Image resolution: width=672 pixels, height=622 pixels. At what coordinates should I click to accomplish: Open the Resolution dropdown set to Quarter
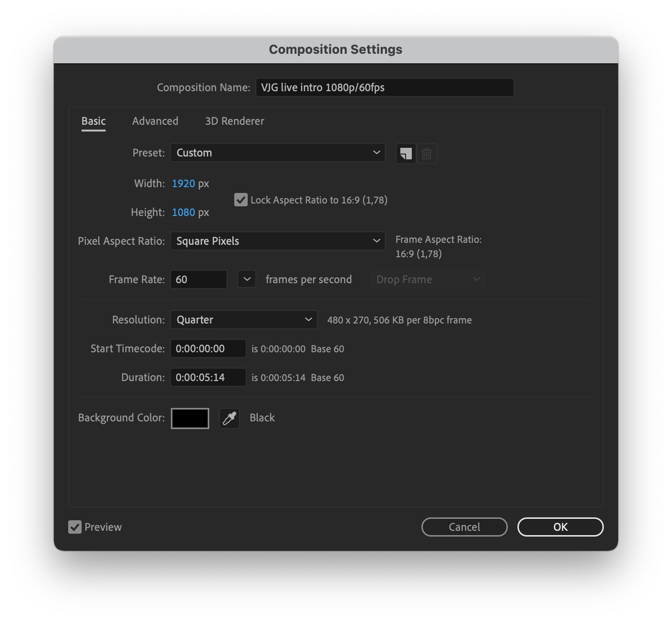click(x=244, y=320)
